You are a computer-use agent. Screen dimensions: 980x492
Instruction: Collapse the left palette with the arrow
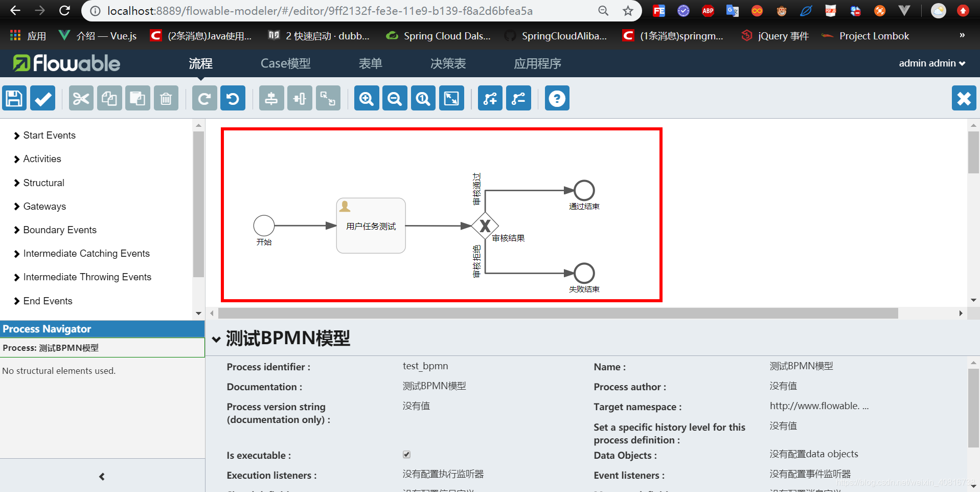[102, 477]
